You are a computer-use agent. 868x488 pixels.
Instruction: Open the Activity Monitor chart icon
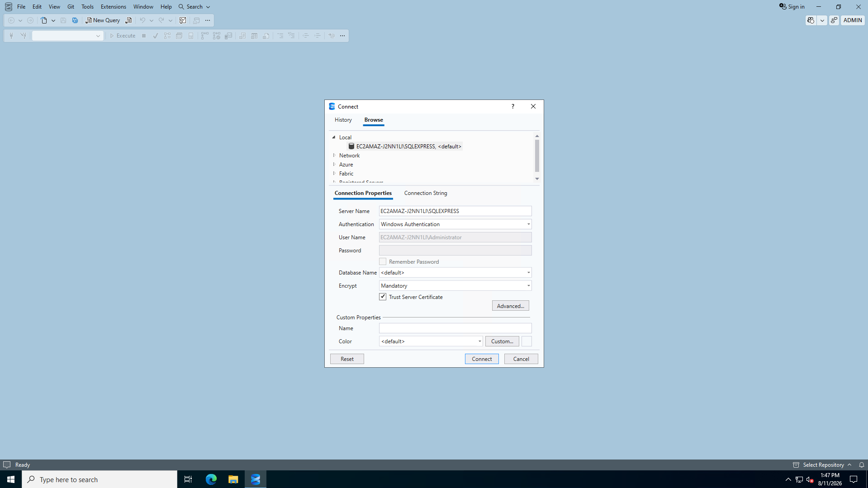[x=183, y=20]
